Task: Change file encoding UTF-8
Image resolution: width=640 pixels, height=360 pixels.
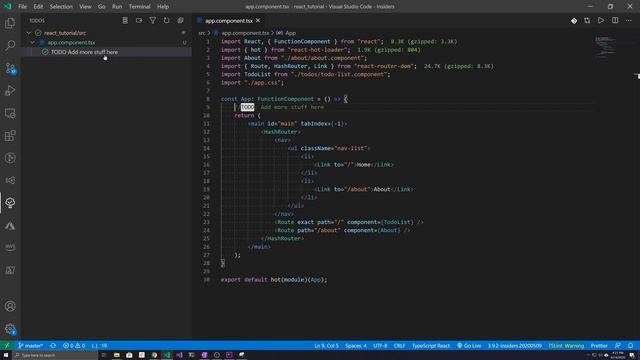Action: [380, 346]
